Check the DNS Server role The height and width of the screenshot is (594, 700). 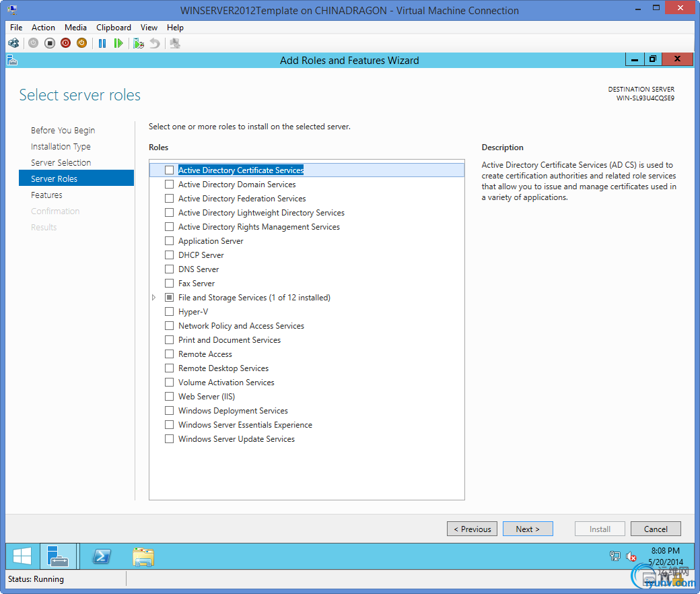click(169, 269)
